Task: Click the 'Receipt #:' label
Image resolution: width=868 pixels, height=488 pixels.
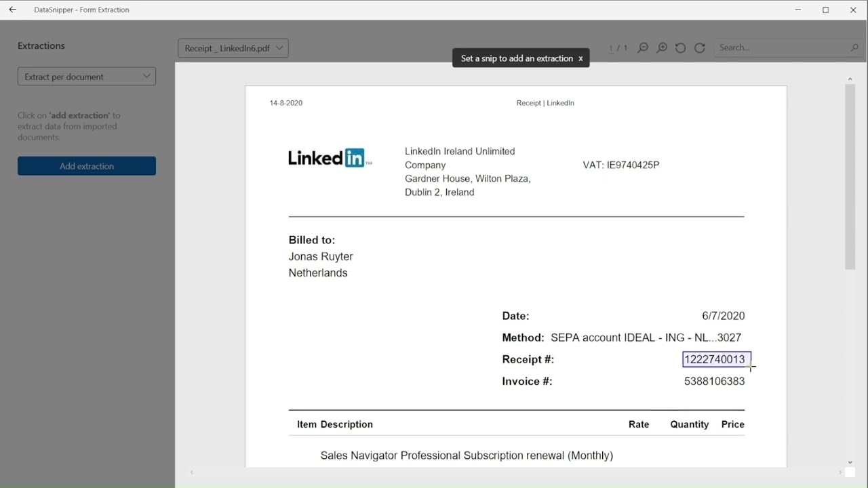Action: 528,359
